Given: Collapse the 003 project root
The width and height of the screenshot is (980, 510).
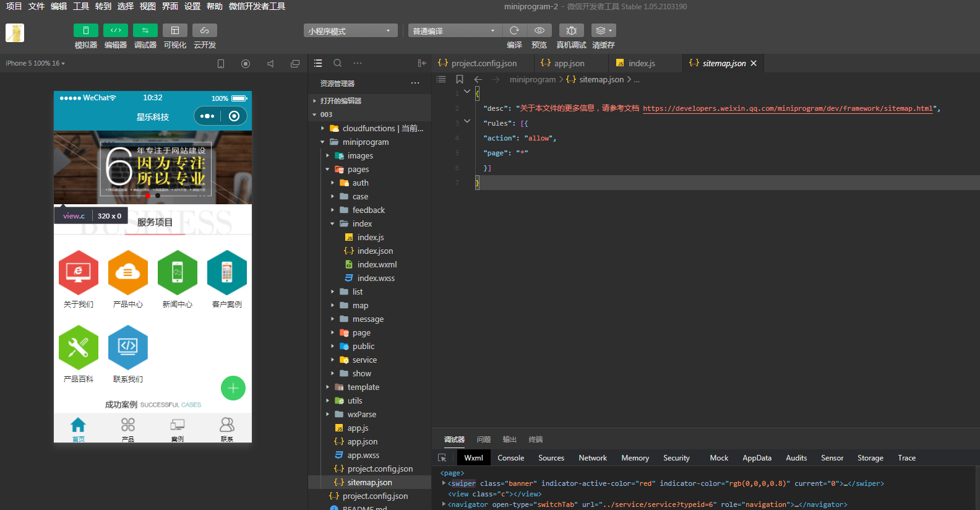Looking at the screenshot, I should pos(369,115).
